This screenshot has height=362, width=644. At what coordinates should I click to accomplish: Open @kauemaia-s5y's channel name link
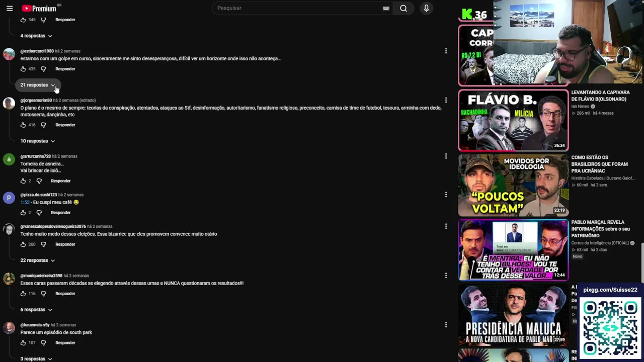click(35, 325)
